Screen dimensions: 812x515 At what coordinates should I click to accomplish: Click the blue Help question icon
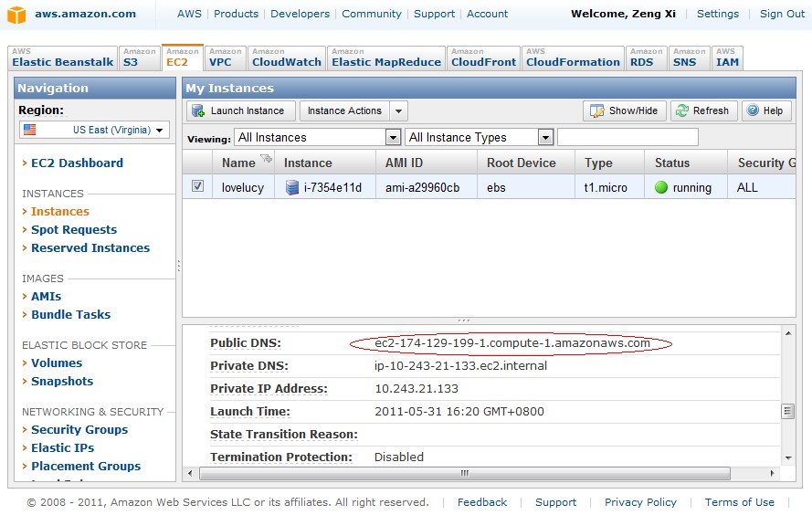[753, 110]
